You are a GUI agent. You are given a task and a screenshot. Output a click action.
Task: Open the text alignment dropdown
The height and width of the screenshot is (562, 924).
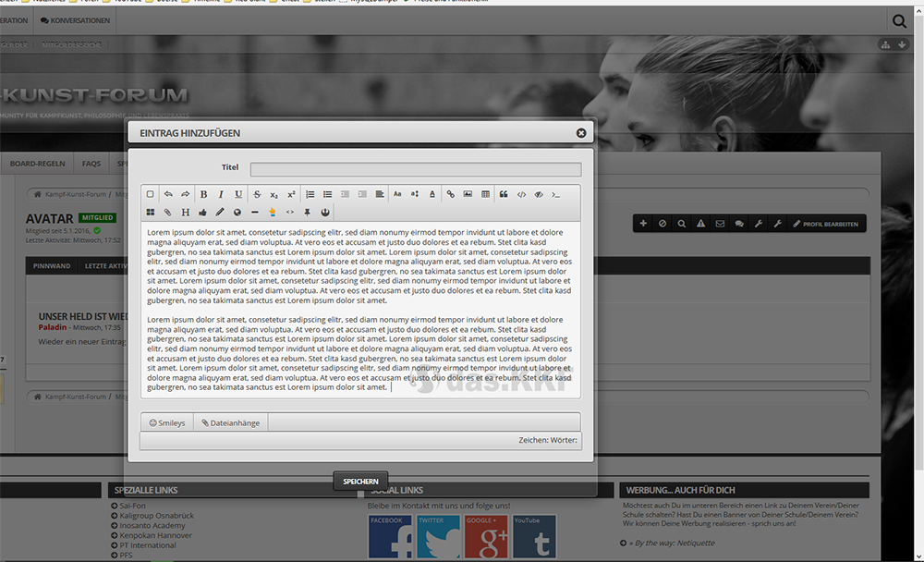pyautogui.click(x=380, y=194)
